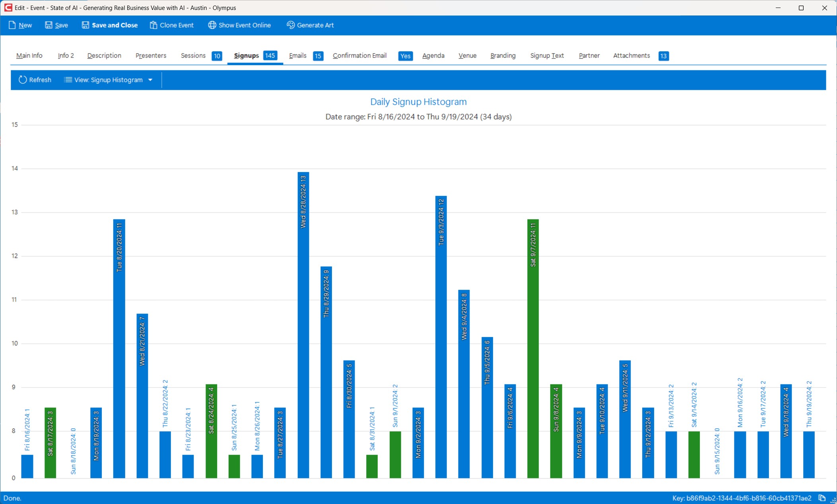Screen dimensions: 837x504
Task: Close the Edit Event window
Action: click(x=825, y=8)
